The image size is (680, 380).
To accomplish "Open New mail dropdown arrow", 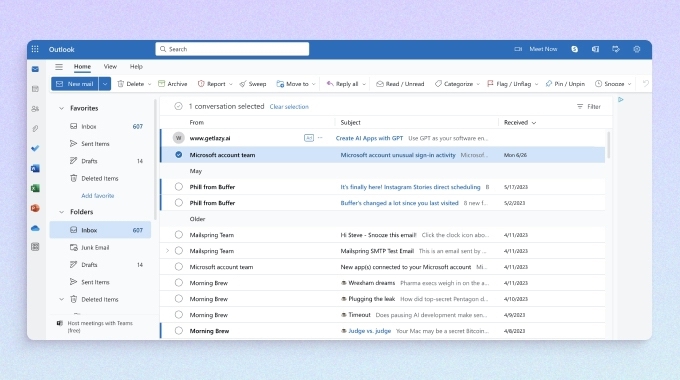I will coord(105,84).
